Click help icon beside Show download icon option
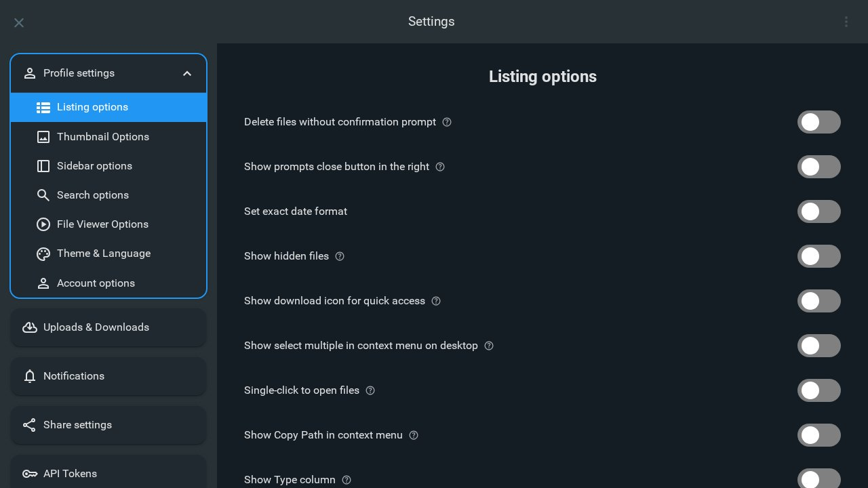Viewport: 868px width, 488px height. click(x=436, y=301)
